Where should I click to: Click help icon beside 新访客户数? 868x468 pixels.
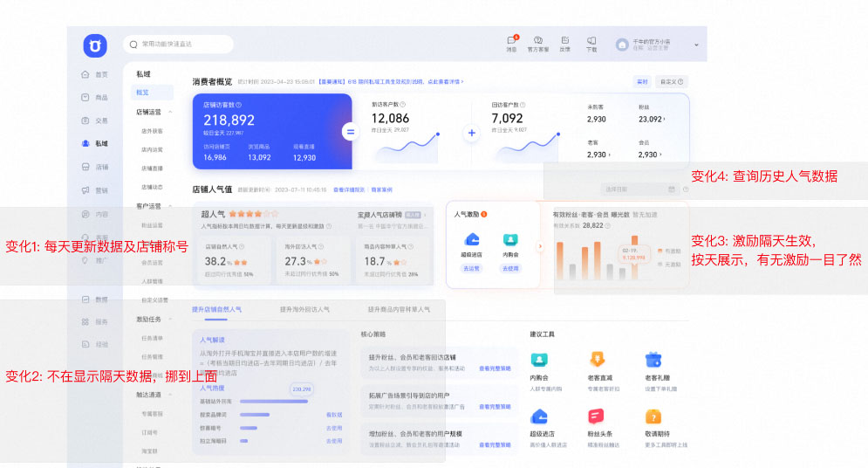coord(402,104)
